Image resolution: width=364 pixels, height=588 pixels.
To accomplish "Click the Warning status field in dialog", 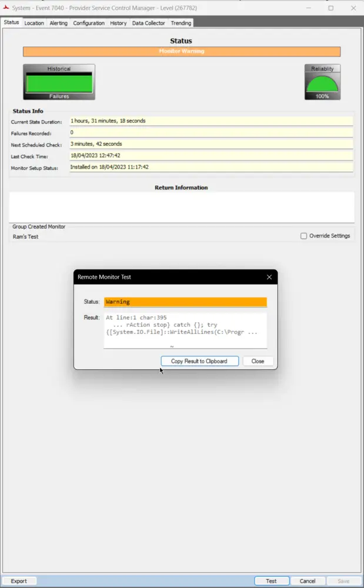I will (185, 302).
